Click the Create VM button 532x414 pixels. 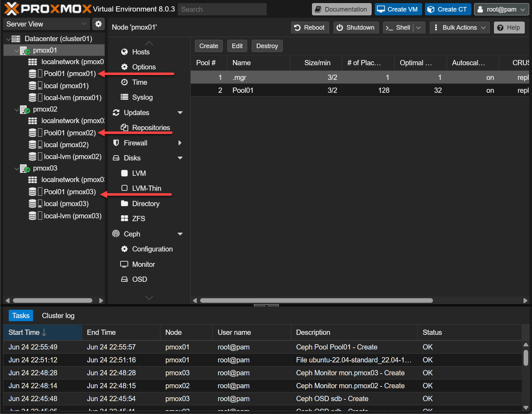tap(398, 9)
